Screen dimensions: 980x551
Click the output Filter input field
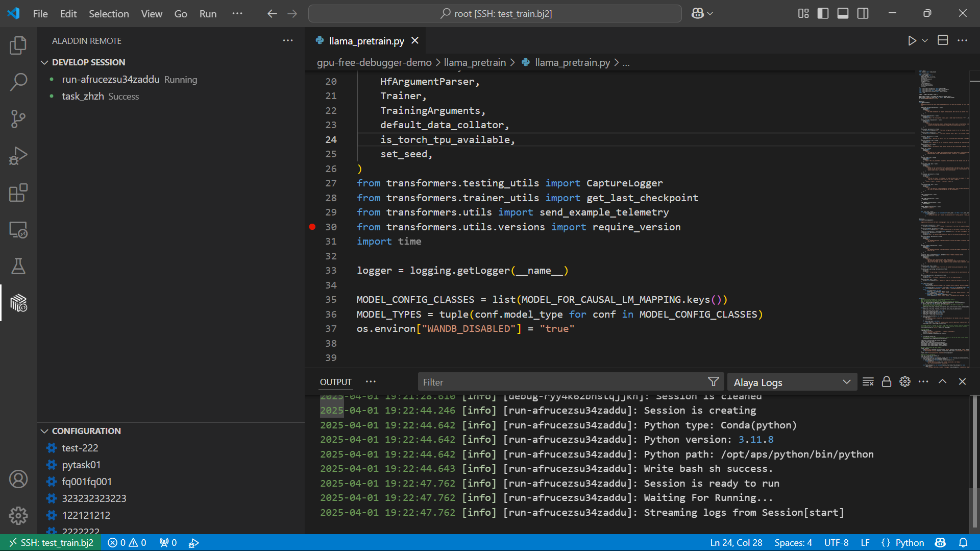coord(561,382)
